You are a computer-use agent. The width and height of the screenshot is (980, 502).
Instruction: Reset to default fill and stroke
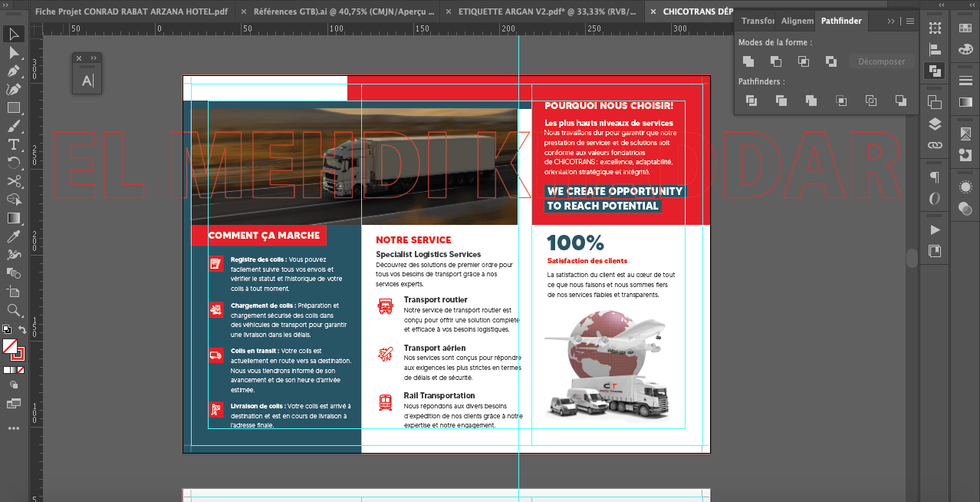click(x=7, y=330)
